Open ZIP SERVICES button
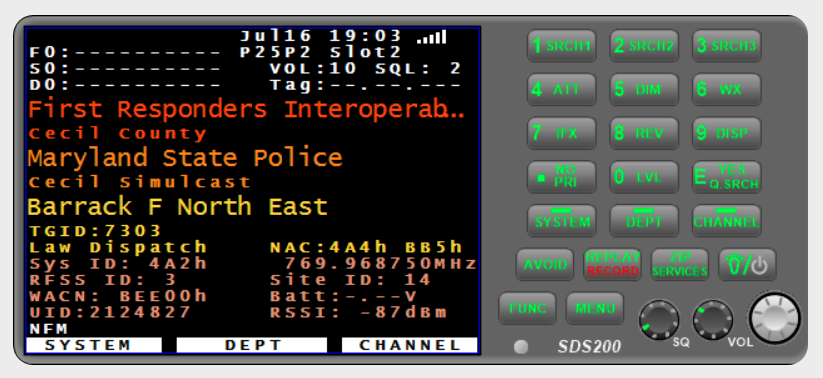Screen dimensions: 823x378 [680, 265]
